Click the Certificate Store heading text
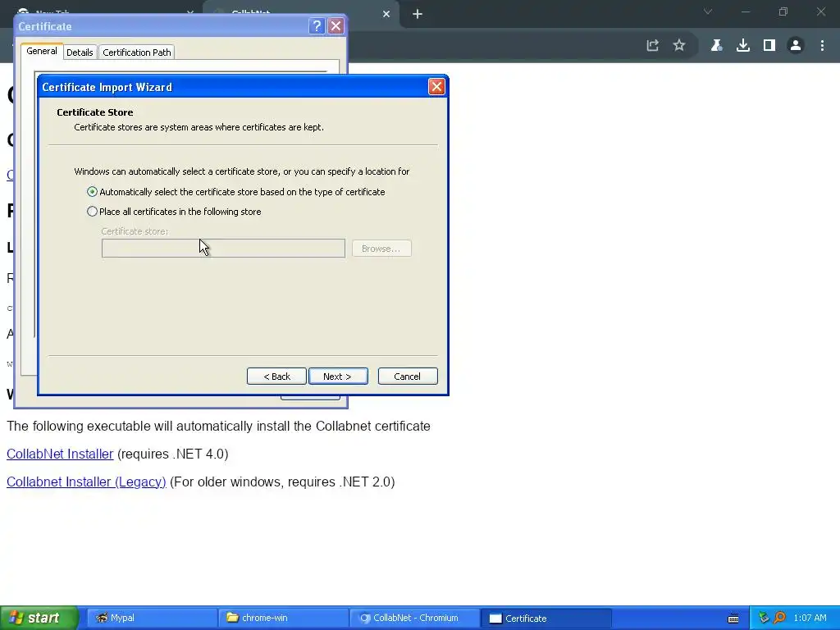Screen dimensions: 840x630 95,112
